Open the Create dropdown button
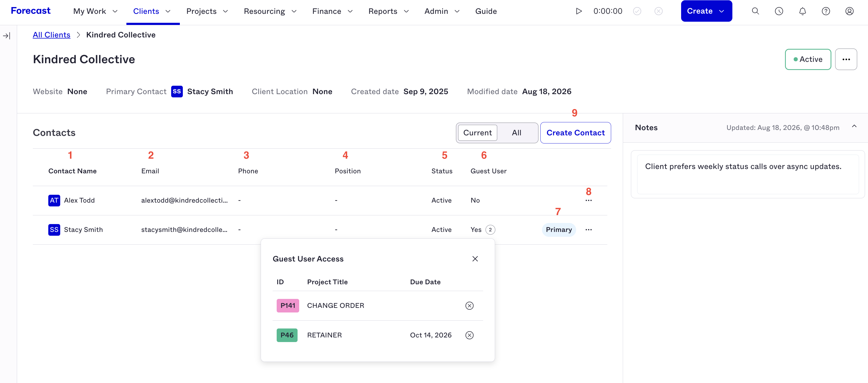The image size is (868, 383). pos(706,11)
